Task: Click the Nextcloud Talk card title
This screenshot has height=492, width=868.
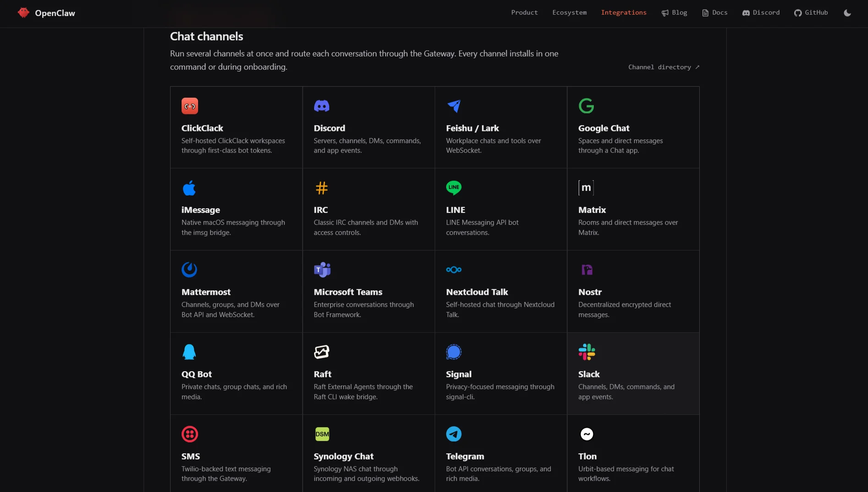Action: point(477,292)
